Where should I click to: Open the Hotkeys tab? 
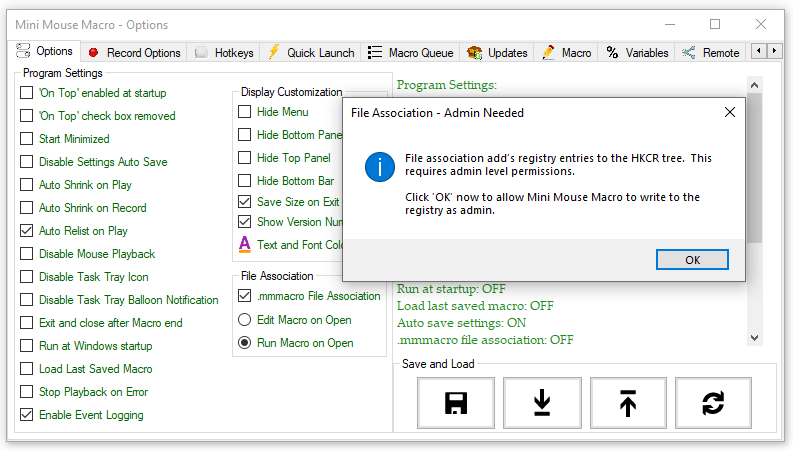[x=224, y=53]
